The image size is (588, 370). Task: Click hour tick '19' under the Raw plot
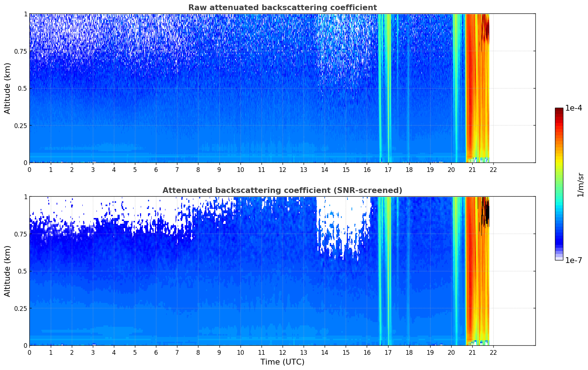(430, 169)
